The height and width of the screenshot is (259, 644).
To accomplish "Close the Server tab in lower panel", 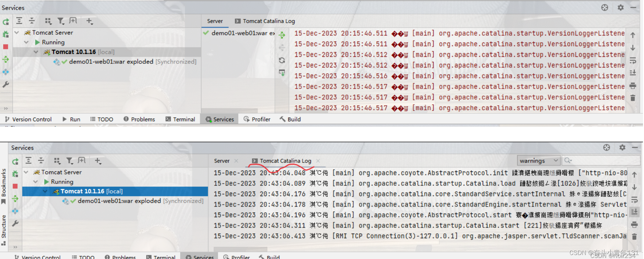I will point(237,161).
